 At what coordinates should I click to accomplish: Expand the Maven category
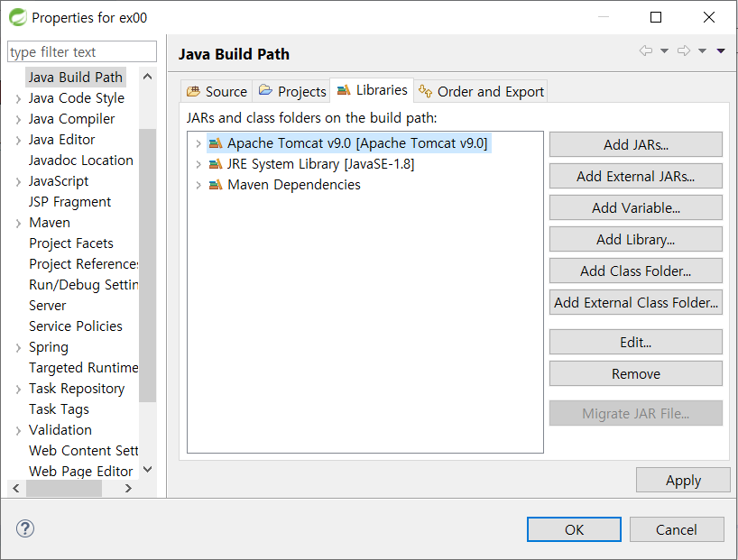(x=18, y=223)
